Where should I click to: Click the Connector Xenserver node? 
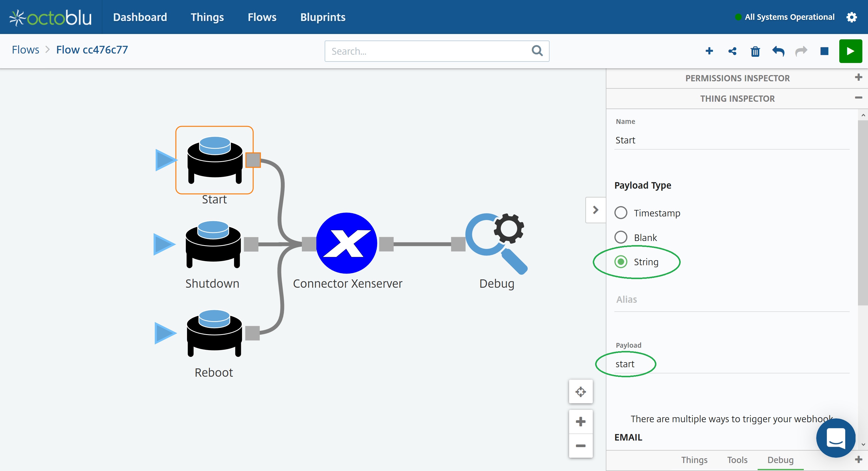346,243
